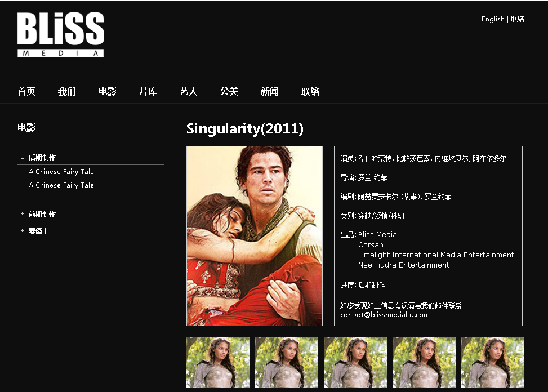The height and width of the screenshot is (392, 548).
Task: Open the last still thumbnail in row
Action: 493,363
